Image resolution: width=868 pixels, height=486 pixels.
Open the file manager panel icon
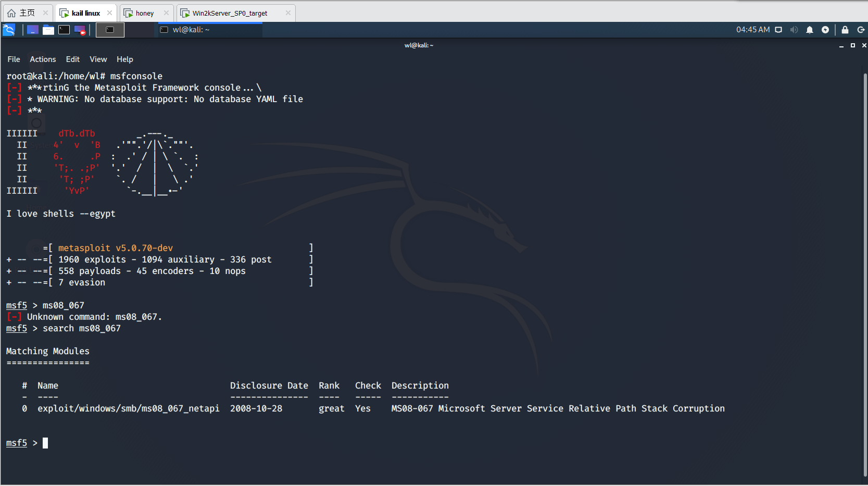[48, 30]
